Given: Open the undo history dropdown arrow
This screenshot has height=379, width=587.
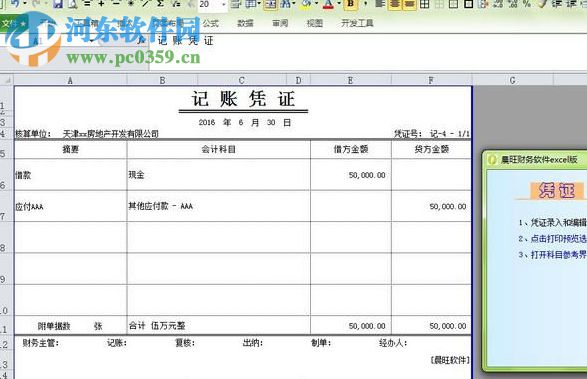Looking at the screenshot, I should point(25,4).
